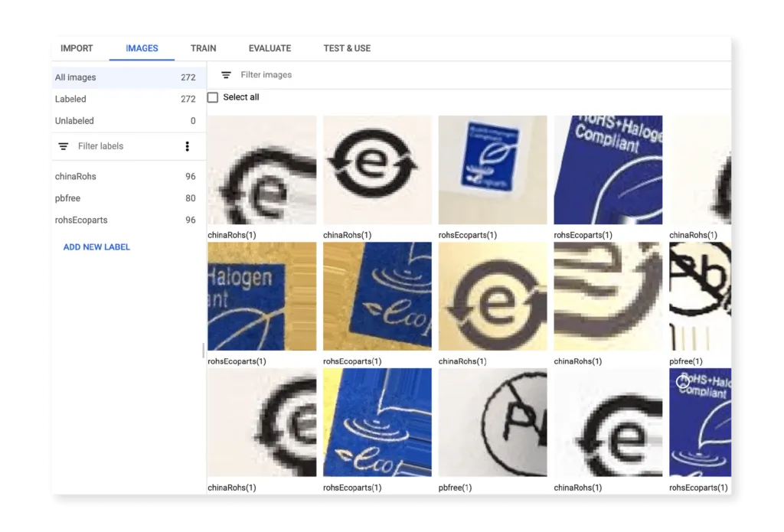Click ADD NEW LABEL
The height and width of the screenshot is (532, 784).
click(96, 246)
